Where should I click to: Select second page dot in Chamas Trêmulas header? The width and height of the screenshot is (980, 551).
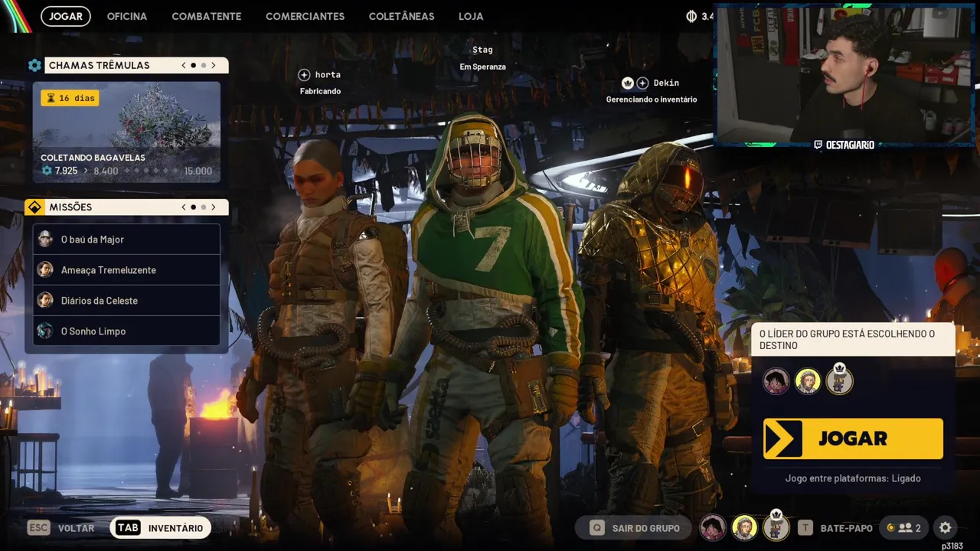(x=204, y=65)
